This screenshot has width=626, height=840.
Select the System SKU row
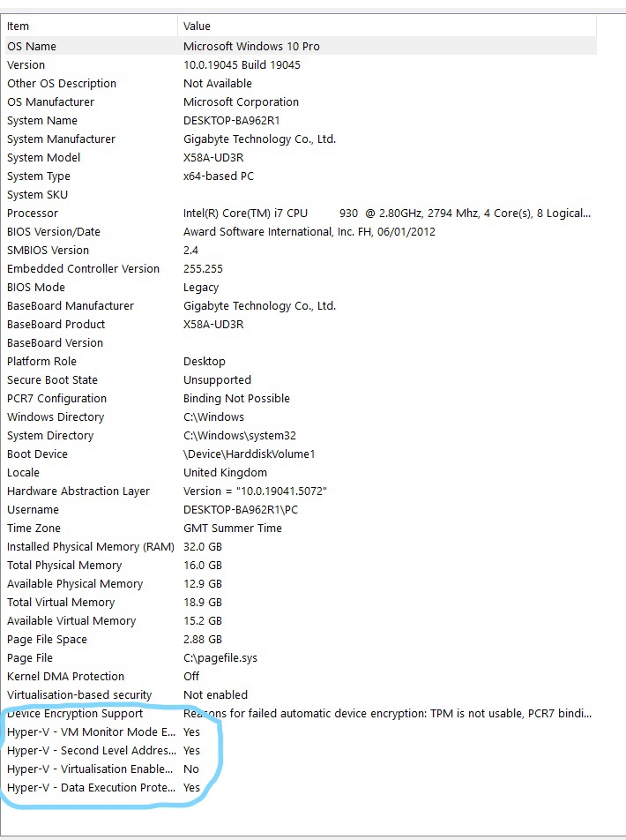[x=301, y=194]
